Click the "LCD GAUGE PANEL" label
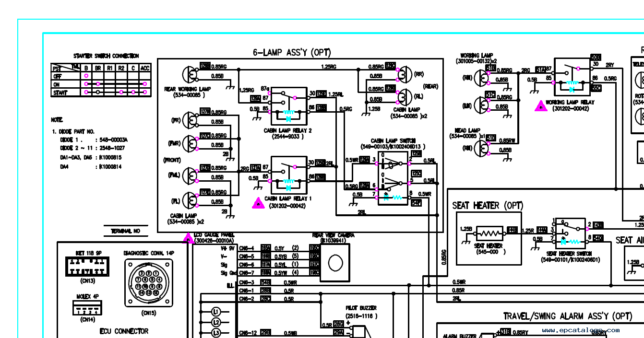 215,235
